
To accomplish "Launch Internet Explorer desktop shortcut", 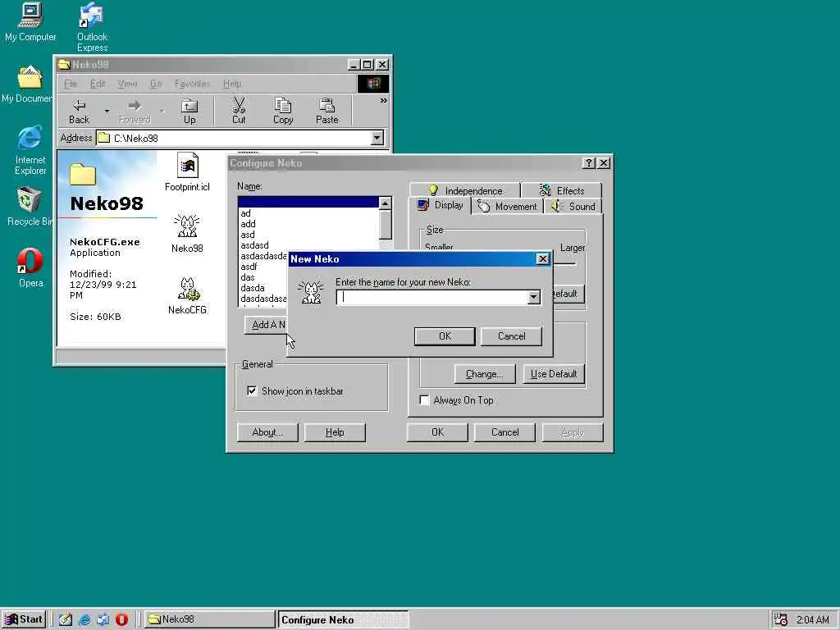I will [30, 150].
